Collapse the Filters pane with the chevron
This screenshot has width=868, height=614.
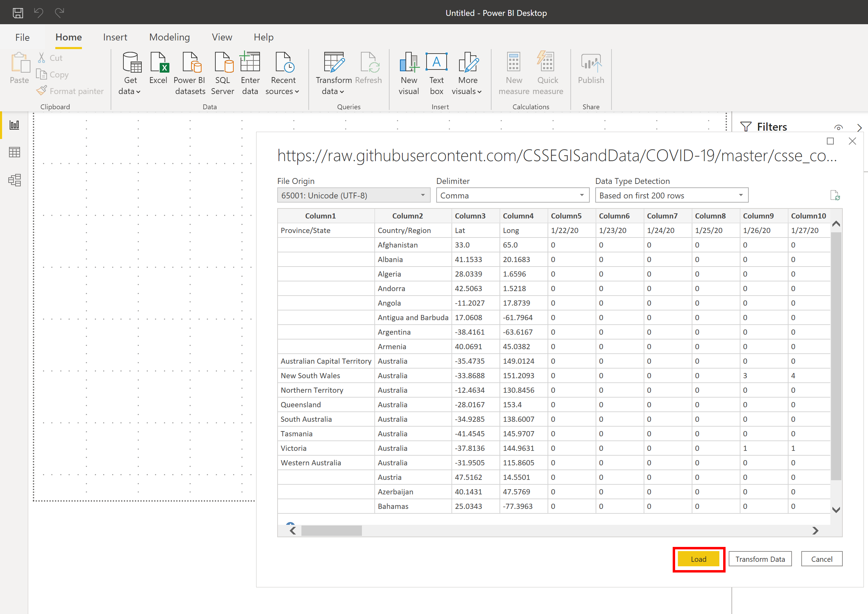(859, 128)
